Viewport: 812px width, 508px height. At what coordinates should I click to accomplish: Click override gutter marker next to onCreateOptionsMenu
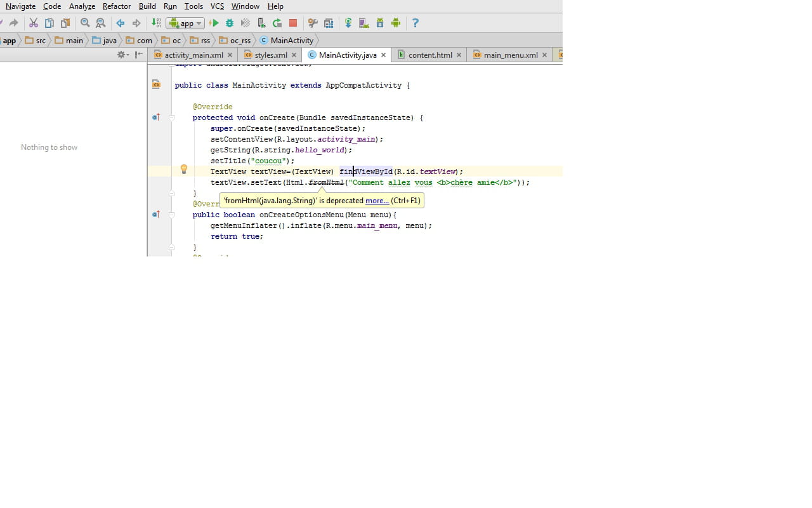click(156, 214)
